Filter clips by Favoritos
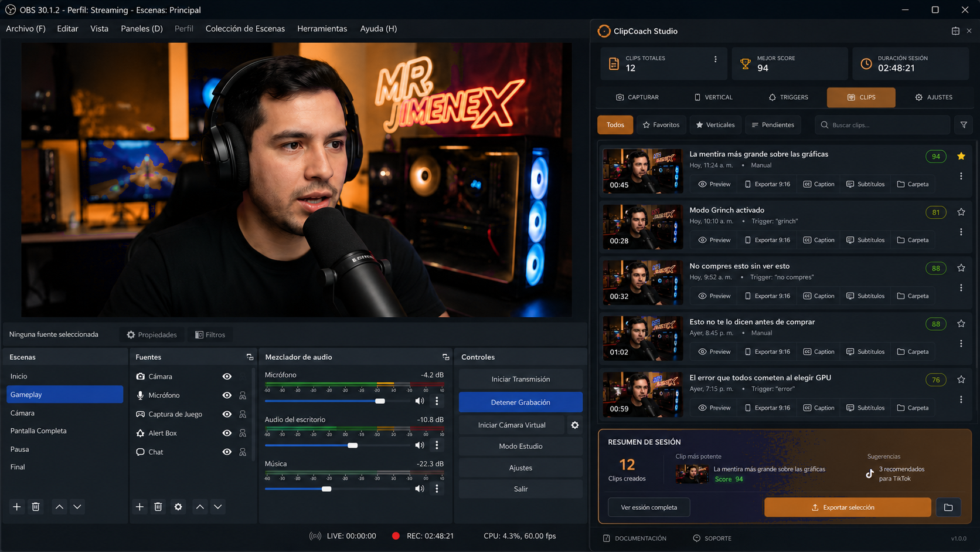The width and height of the screenshot is (980, 552). coord(661,125)
